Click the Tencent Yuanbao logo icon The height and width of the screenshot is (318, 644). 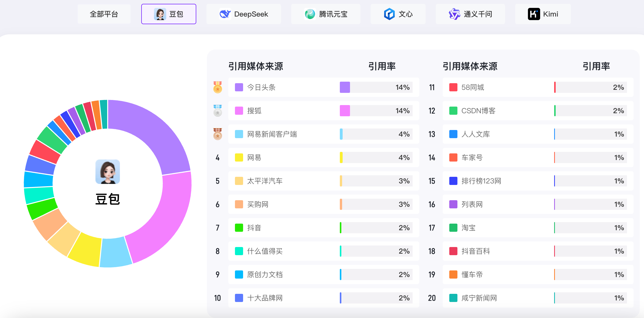[x=310, y=14]
